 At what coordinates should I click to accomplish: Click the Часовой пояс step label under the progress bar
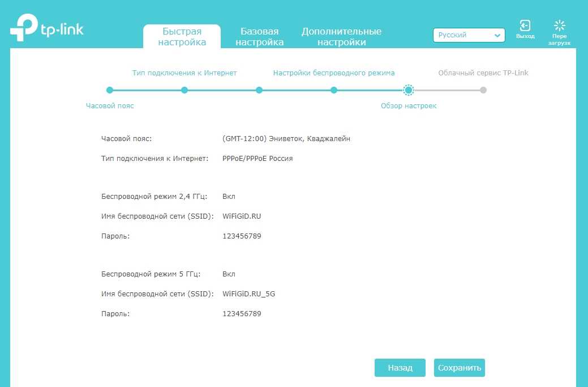110,106
